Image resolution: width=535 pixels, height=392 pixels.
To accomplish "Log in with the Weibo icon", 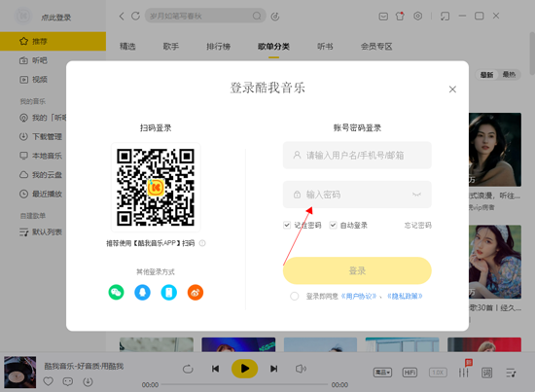I will [196, 293].
